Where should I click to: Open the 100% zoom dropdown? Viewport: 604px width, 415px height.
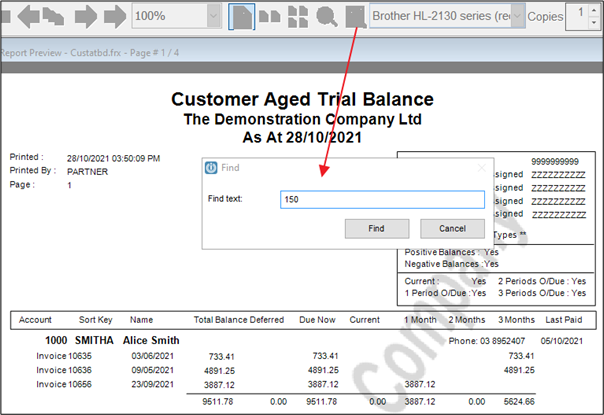tap(213, 16)
